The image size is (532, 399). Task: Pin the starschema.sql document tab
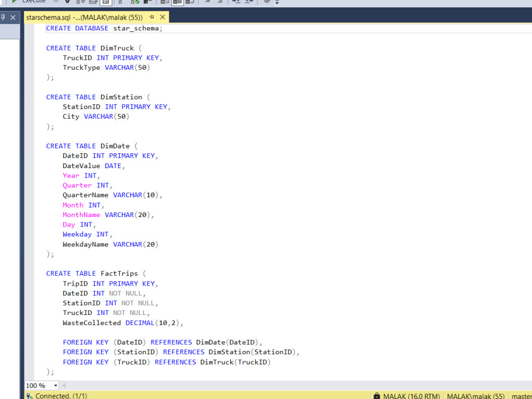[152, 17]
